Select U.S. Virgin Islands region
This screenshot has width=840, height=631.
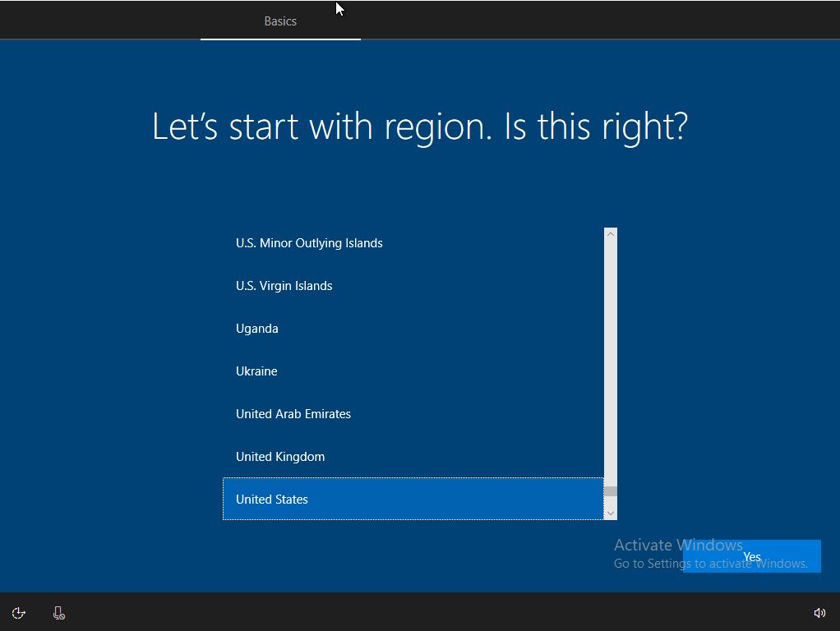click(x=413, y=286)
